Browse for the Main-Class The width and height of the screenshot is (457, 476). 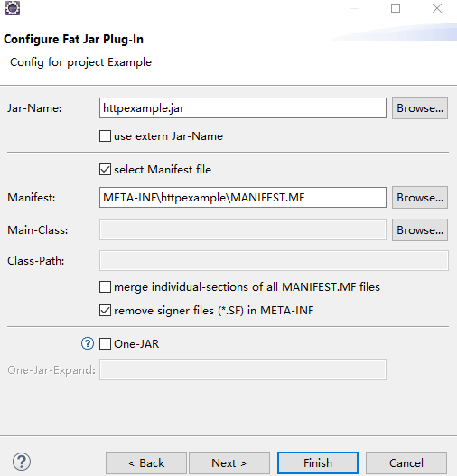click(x=420, y=229)
